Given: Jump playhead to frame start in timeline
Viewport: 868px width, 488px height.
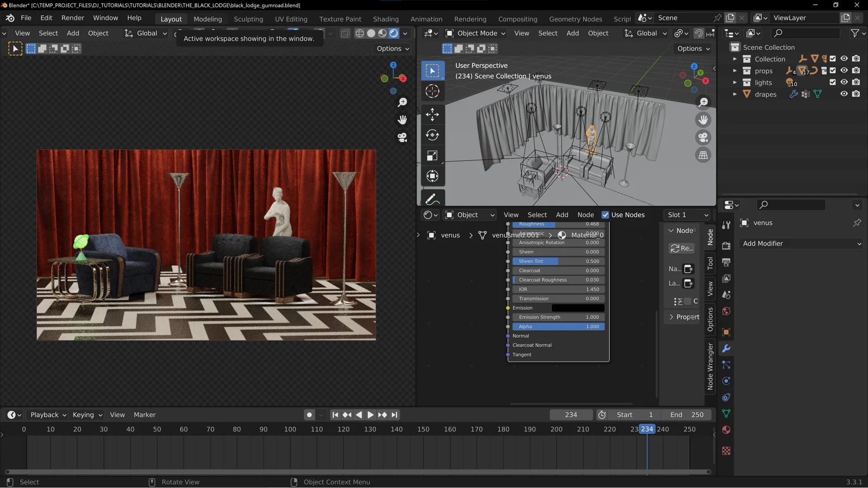Looking at the screenshot, I should pyautogui.click(x=335, y=415).
